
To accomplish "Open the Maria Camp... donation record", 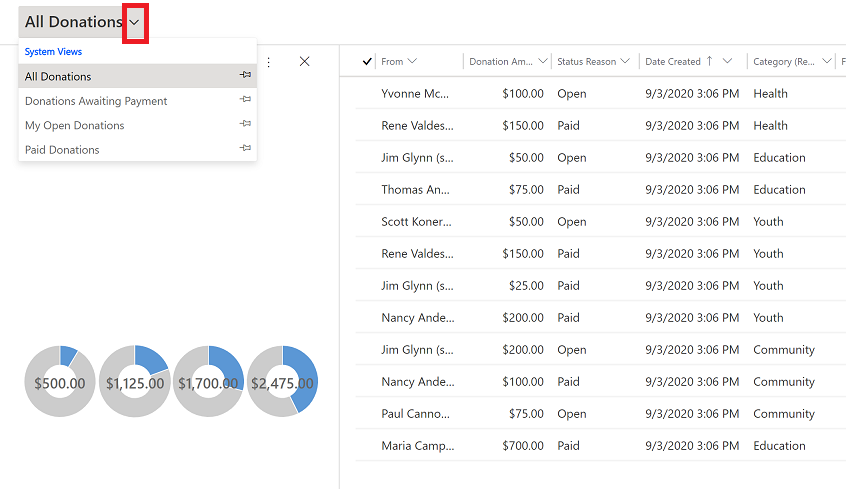I will click(418, 445).
